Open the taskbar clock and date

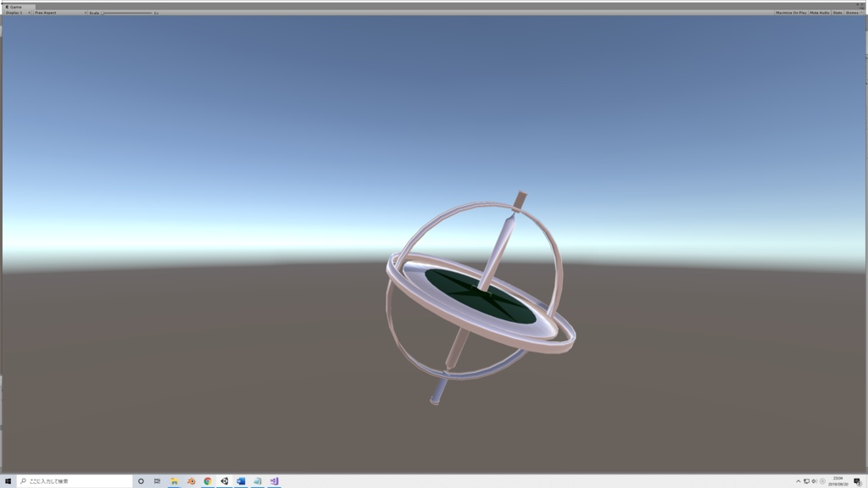(x=838, y=481)
